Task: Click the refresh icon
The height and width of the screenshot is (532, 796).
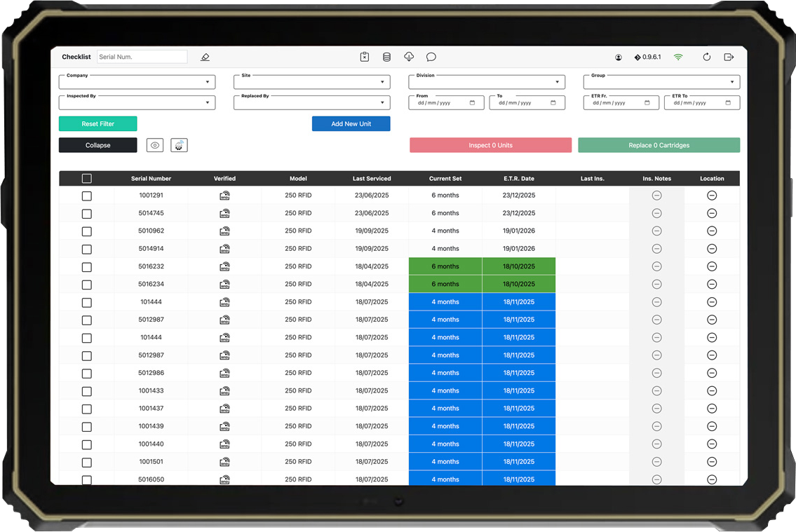Action: 706,57
